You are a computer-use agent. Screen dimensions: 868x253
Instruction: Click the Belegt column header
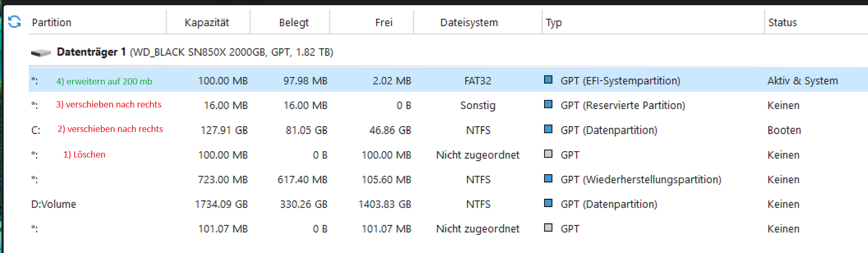[x=294, y=22]
